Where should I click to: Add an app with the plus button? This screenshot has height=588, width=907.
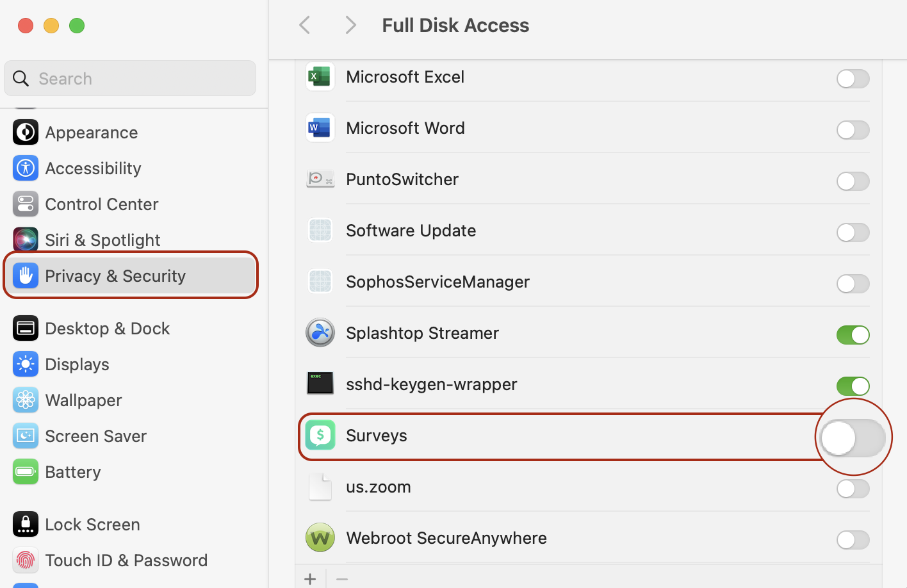(310, 579)
